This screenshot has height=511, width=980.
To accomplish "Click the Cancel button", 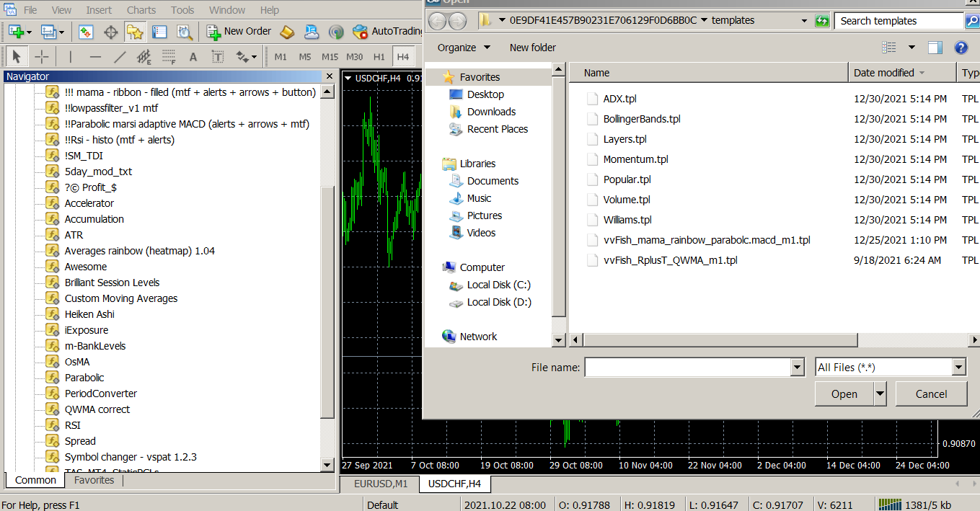I will [x=931, y=394].
